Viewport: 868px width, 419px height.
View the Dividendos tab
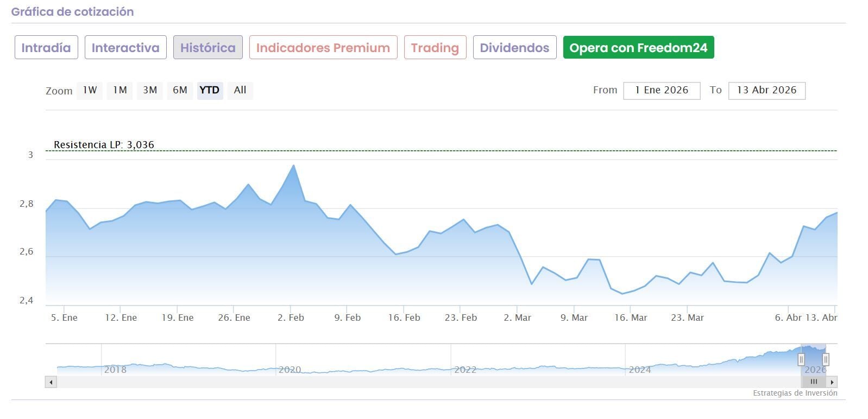click(x=514, y=48)
